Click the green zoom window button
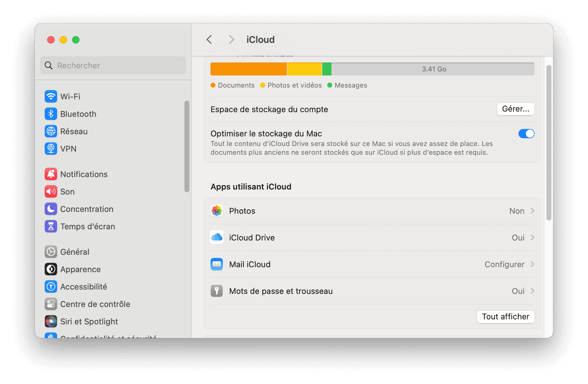 (76, 40)
